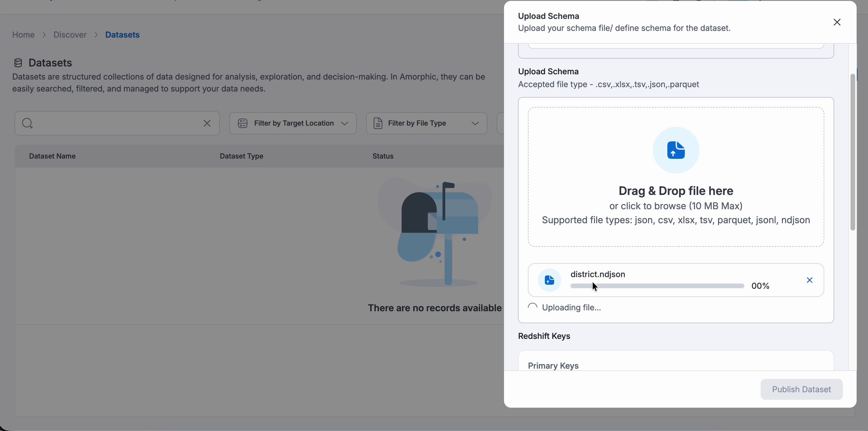Click the upload file icon in drop zone
Screen dimensions: 868x431
675,150
